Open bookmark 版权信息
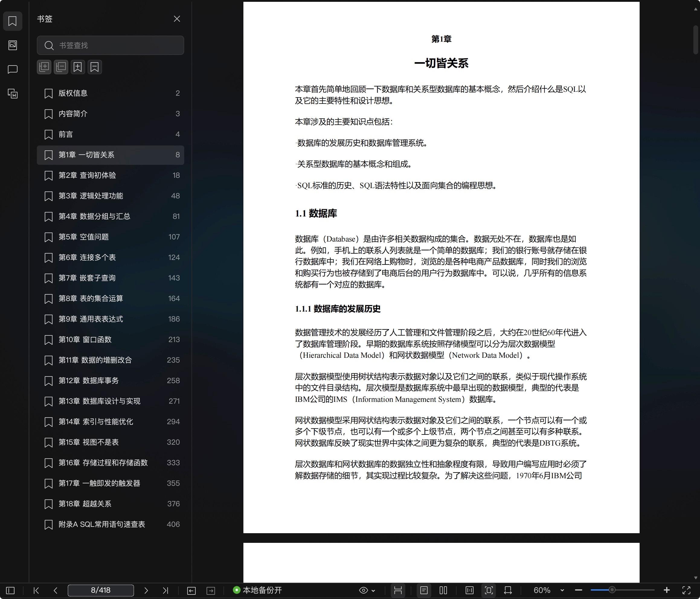Viewport: 700px width, 599px height. (x=111, y=93)
